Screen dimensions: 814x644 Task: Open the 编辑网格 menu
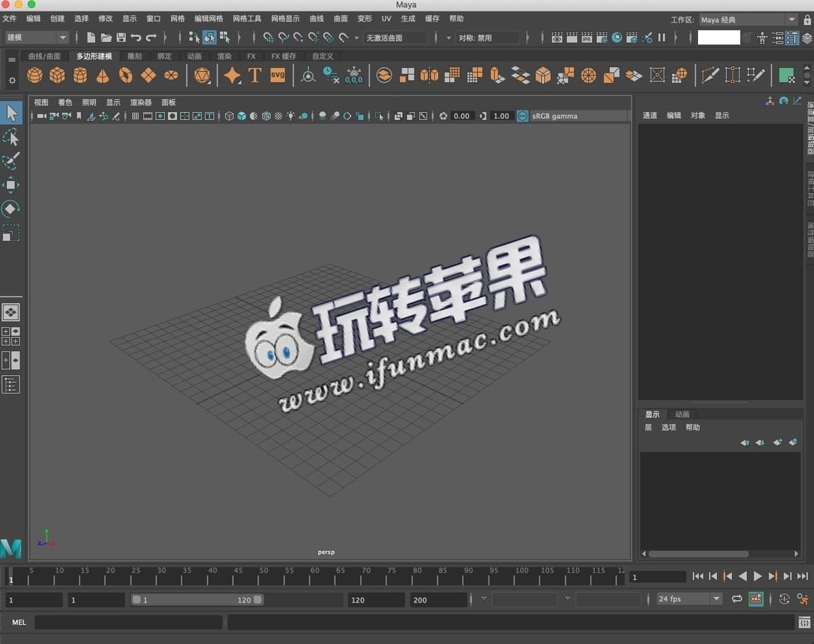209,19
